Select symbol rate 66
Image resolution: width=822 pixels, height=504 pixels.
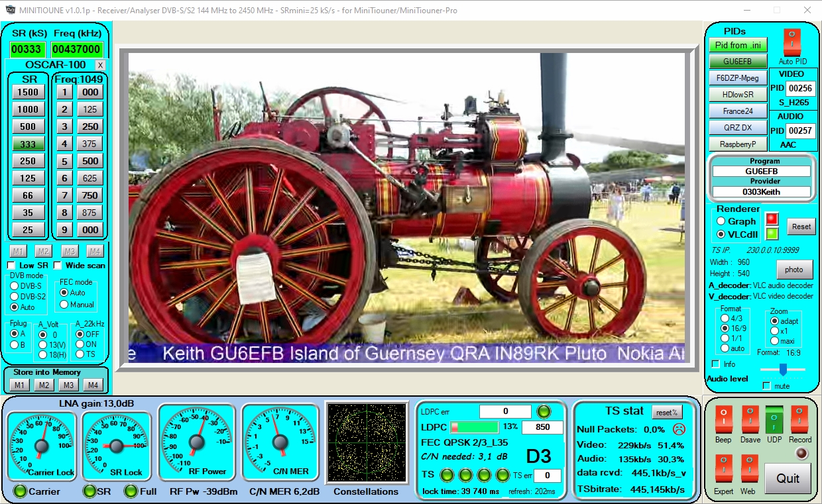tap(28, 195)
